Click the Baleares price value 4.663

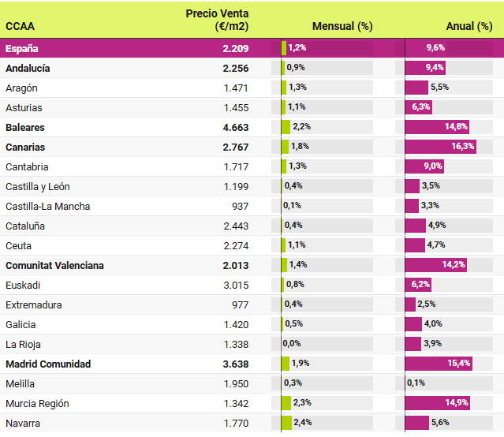(235, 127)
